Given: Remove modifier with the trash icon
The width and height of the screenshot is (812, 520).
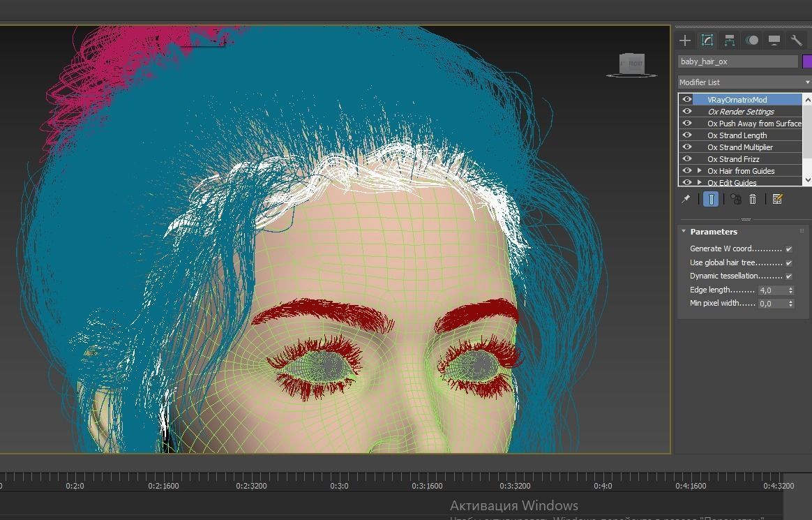Looking at the screenshot, I should [x=753, y=200].
